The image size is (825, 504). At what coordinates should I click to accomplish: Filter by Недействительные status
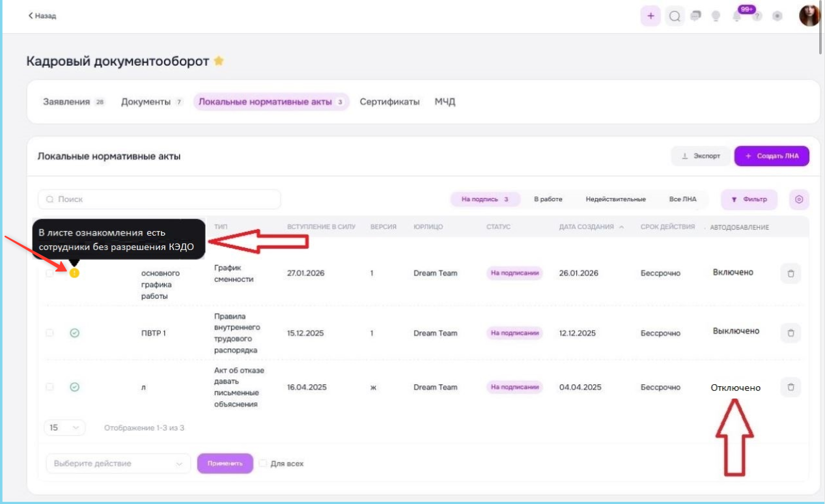point(615,199)
